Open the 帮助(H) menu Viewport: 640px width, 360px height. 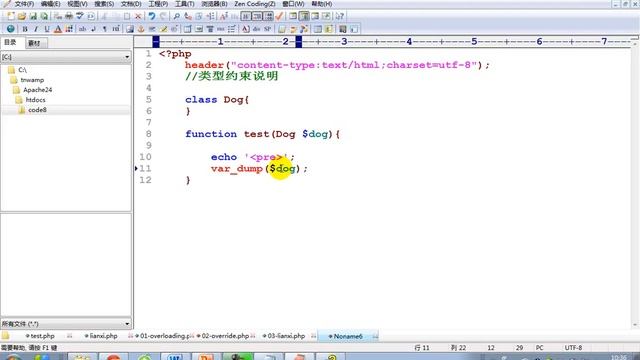coord(322,4)
